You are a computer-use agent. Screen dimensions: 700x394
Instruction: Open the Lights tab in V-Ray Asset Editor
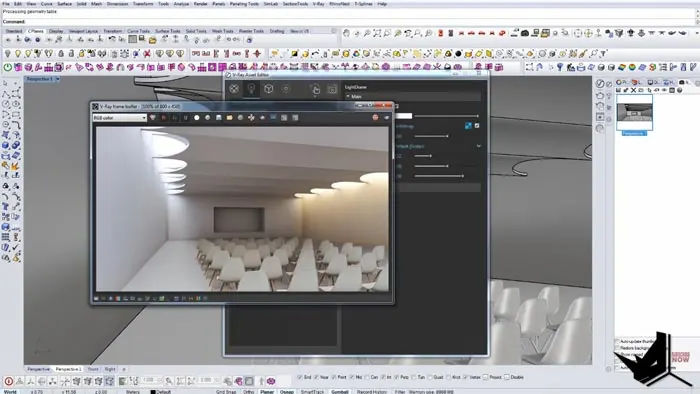pyautogui.click(x=251, y=89)
